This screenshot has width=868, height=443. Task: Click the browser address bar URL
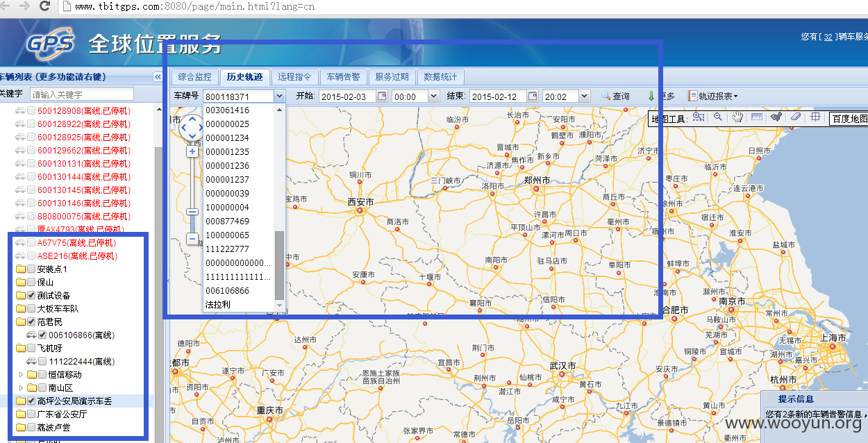point(194,6)
